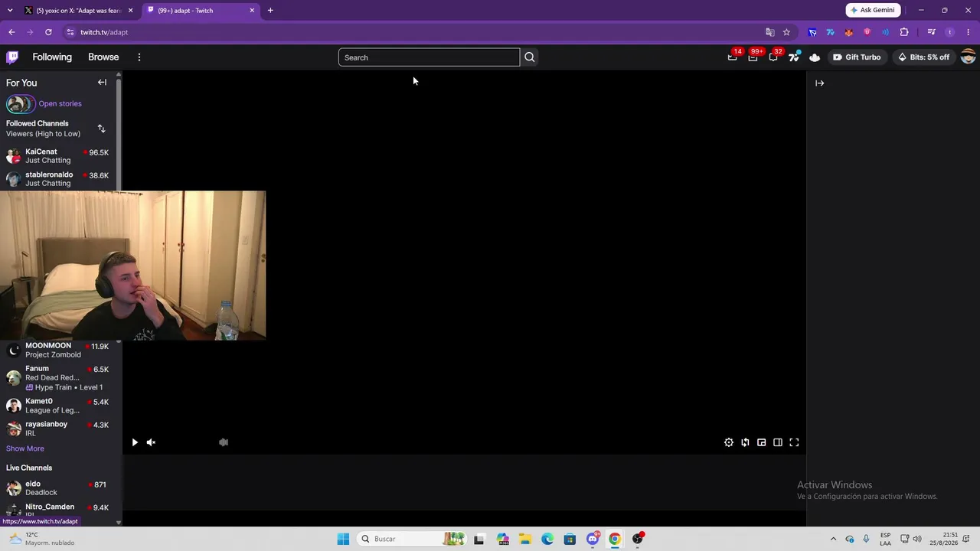The width and height of the screenshot is (980, 551).
Task: Toggle theatre mode in player
Action: (778, 442)
